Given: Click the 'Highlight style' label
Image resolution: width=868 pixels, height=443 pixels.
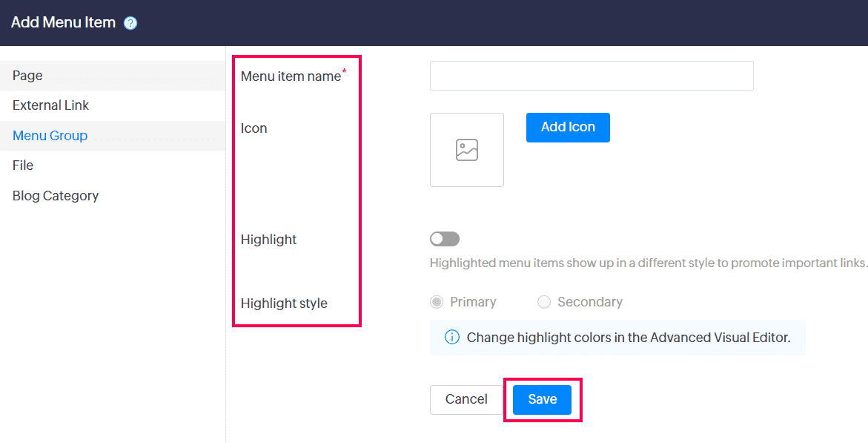Looking at the screenshot, I should pyautogui.click(x=284, y=303).
